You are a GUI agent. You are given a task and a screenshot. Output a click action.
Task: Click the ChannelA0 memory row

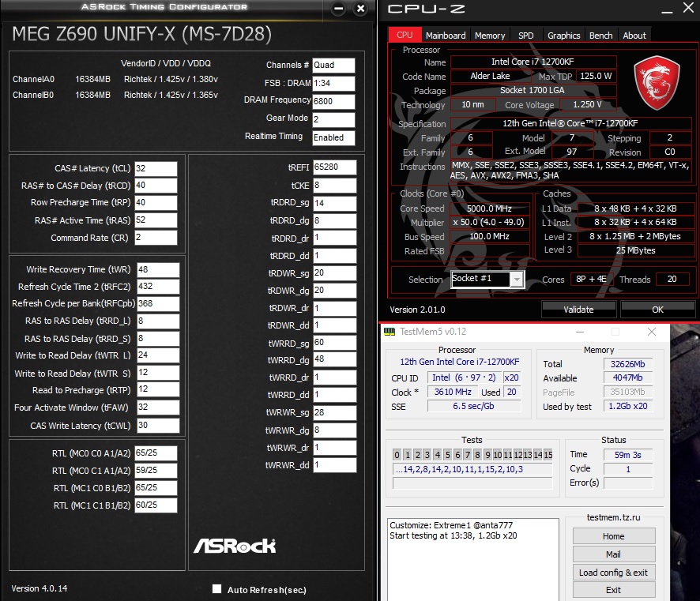[x=115, y=80]
